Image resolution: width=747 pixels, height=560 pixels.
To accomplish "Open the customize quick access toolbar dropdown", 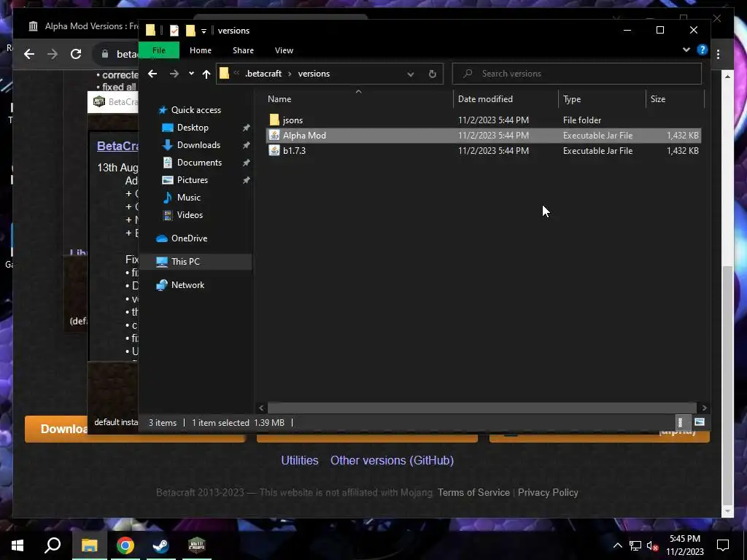I will [x=204, y=31].
